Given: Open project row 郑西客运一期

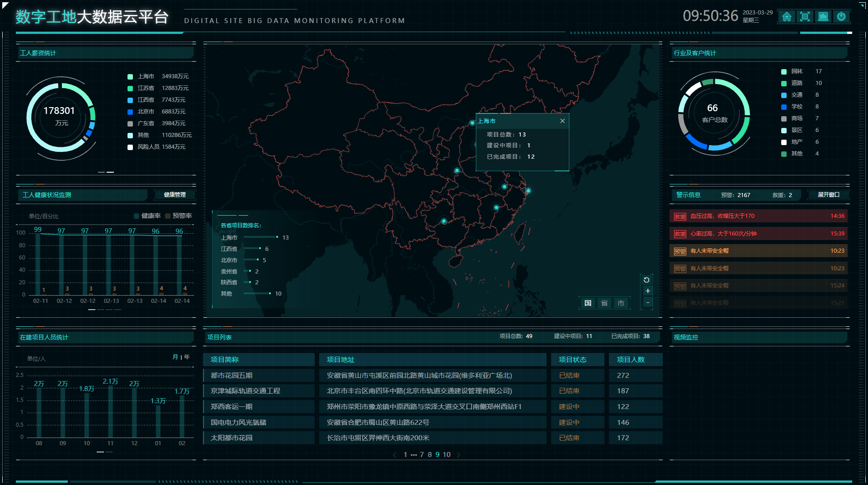Looking at the screenshot, I should coord(433,407).
